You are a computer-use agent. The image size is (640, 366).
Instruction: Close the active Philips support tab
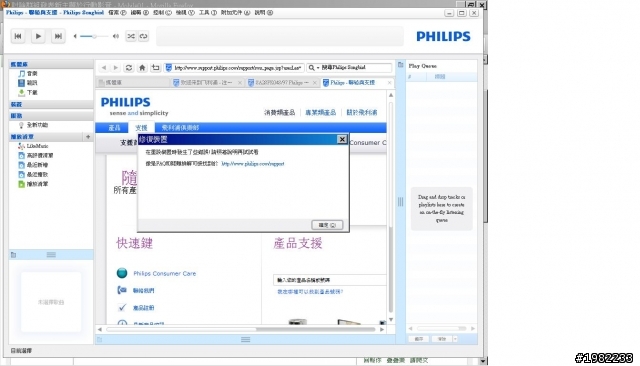(x=389, y=83)
